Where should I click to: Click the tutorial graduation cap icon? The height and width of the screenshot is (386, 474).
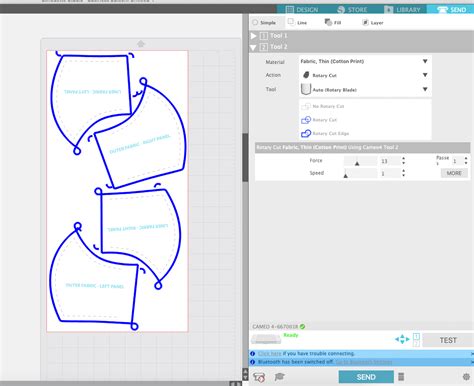coord(279,377)
